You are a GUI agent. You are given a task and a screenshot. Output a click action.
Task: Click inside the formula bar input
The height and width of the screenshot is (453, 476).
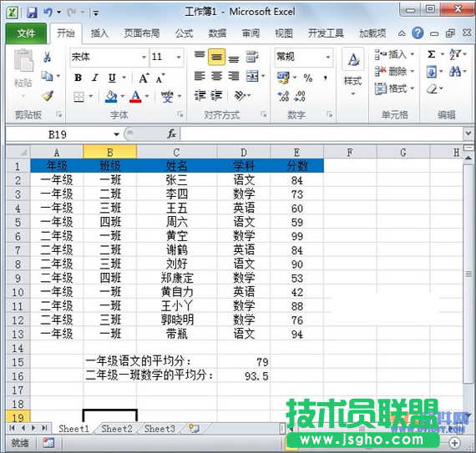322,133
